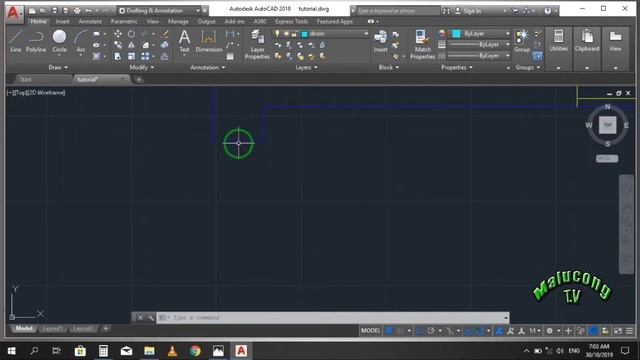Expand the Annotation panel
This screenshot has width=640, height=360.
click(x=208, y=67)
